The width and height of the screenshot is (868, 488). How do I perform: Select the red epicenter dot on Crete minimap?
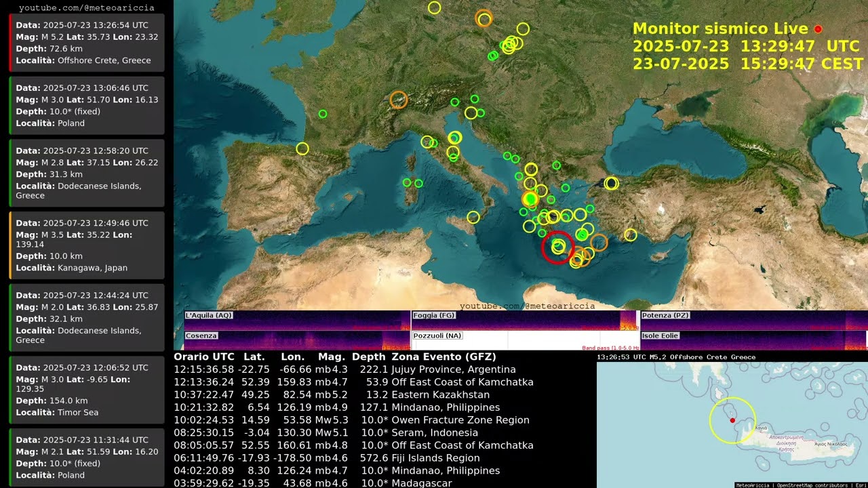[732, 420]
